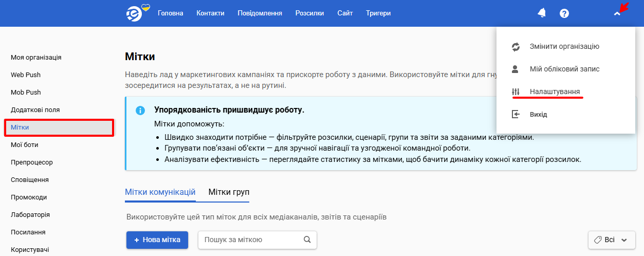
Task: Collapse the account menu chevron
Action: point(617,14)
